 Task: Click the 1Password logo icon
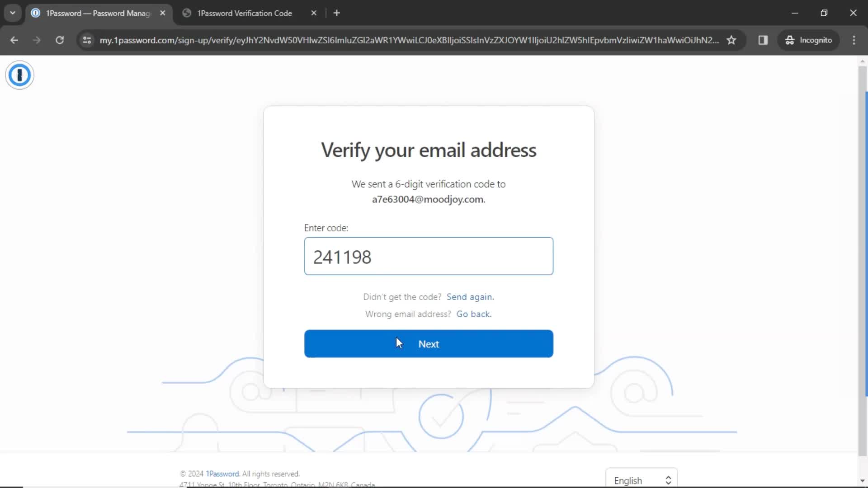(19, 75)
